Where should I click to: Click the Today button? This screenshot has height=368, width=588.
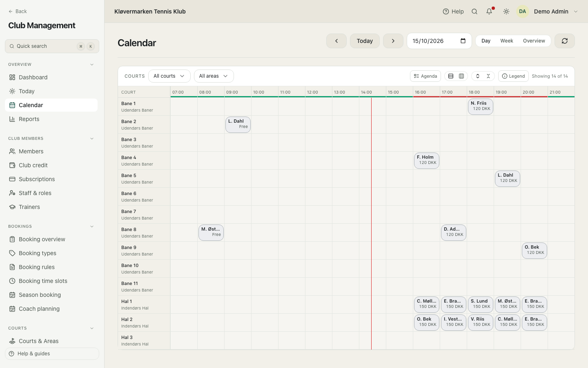tap(365, 41)
